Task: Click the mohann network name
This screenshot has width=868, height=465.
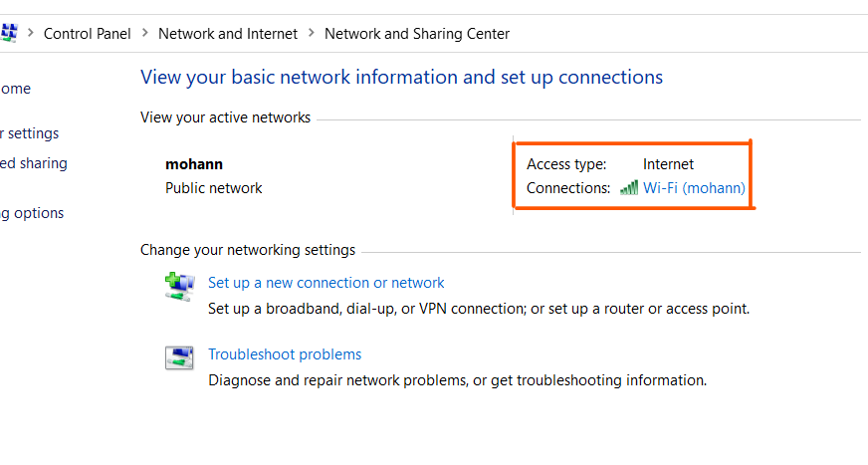Action: [194, 163]
